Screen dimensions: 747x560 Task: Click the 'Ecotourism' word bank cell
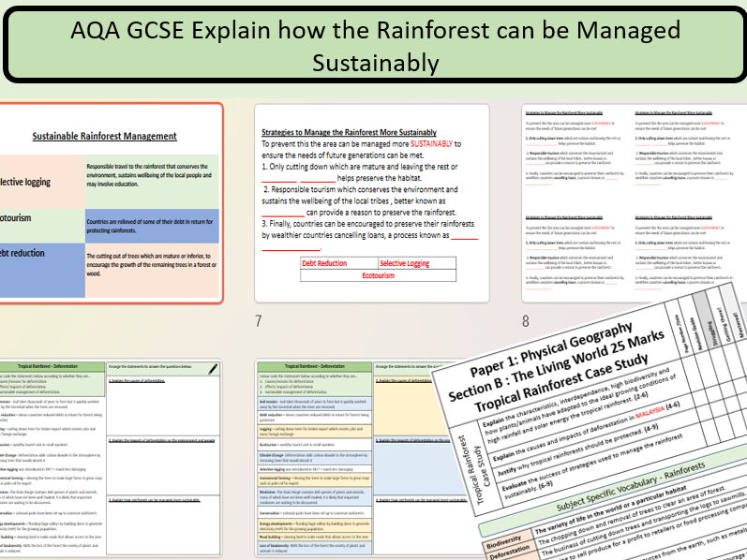point(379,275)
